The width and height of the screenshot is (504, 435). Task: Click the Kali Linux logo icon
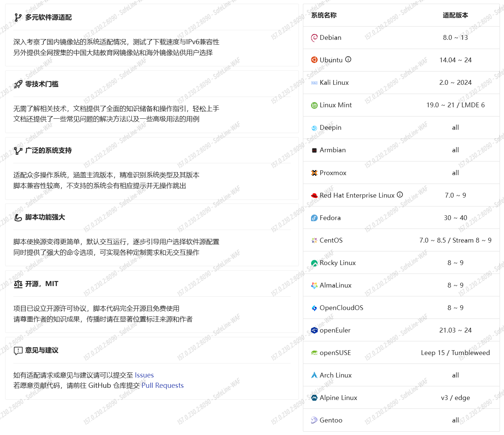[314, 83]
